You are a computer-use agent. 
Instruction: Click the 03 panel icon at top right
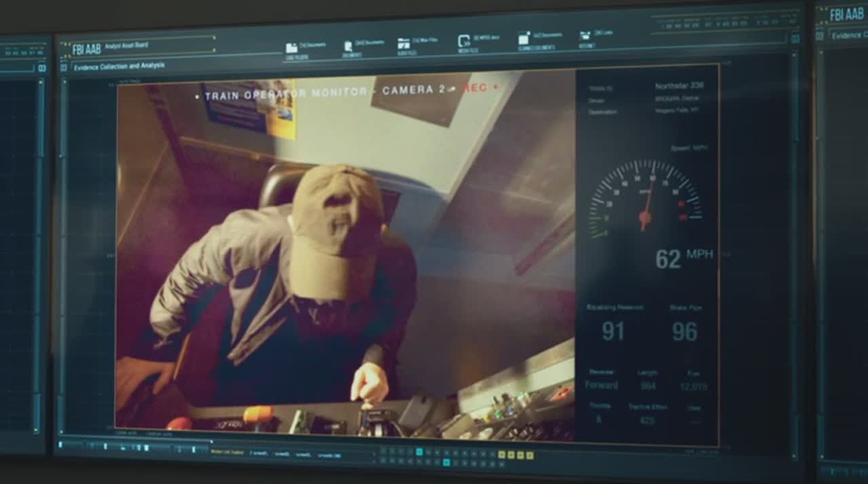point(795,39)
